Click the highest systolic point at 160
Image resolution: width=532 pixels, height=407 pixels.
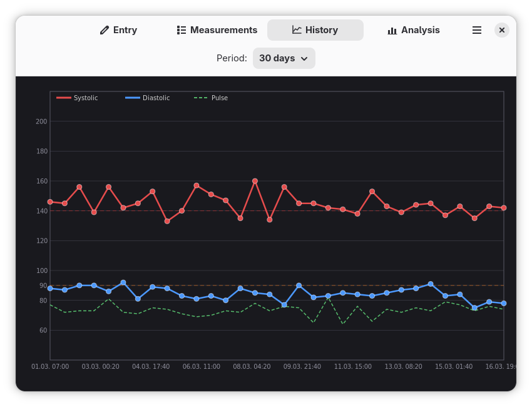coord(255,181)
